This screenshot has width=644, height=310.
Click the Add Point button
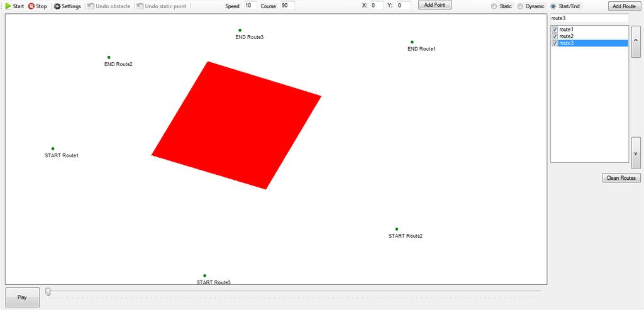(x=435, y=5)
